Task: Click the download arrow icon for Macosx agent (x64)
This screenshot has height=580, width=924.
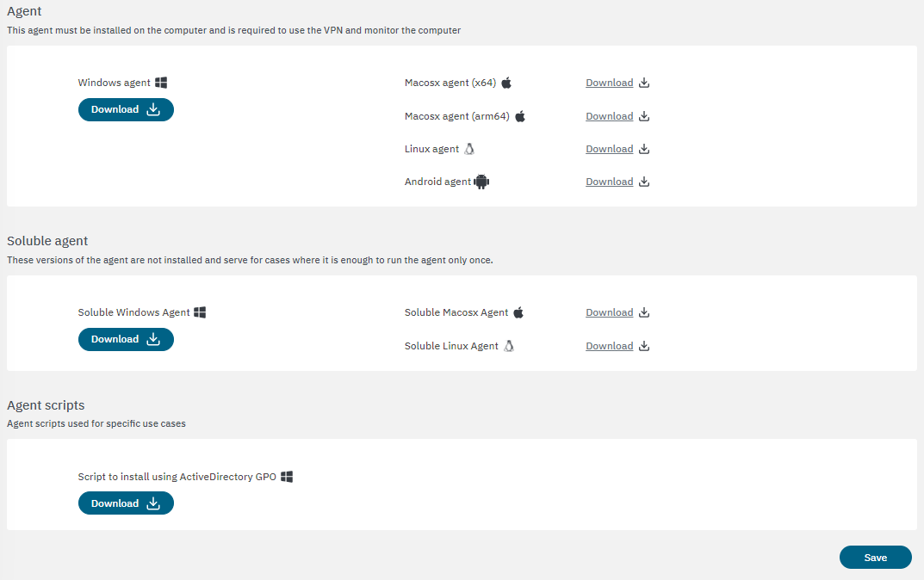Action: (644, 83)
